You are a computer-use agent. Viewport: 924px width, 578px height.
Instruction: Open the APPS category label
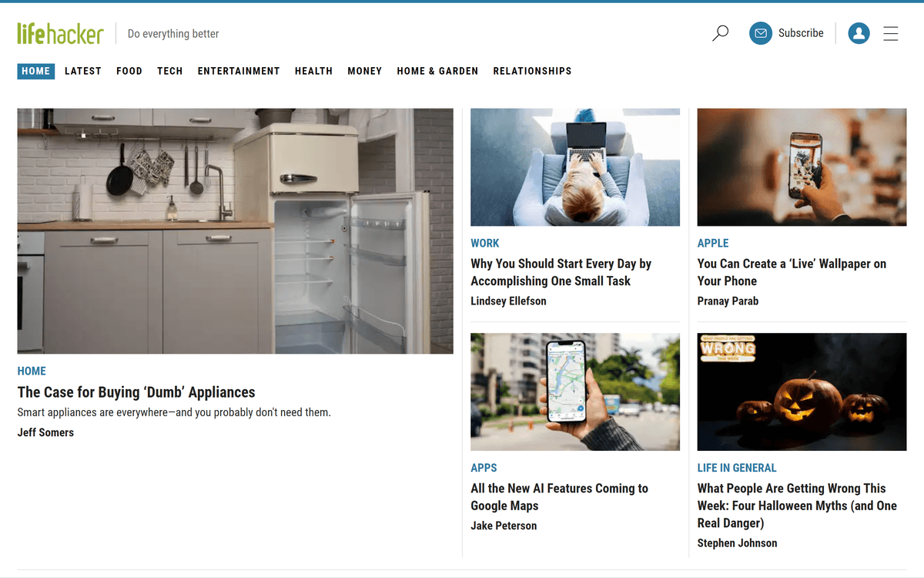(x=484, y=468)
